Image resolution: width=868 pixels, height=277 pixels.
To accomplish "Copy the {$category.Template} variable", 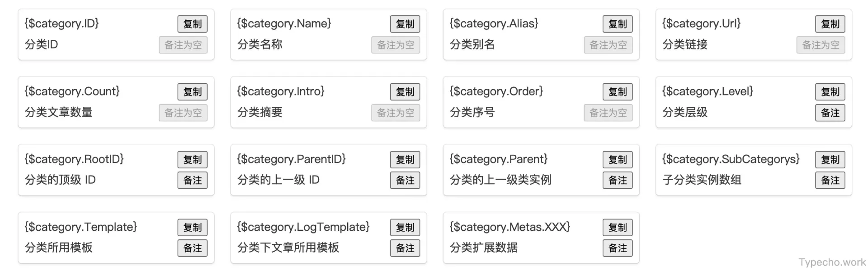I will (192, 227).
